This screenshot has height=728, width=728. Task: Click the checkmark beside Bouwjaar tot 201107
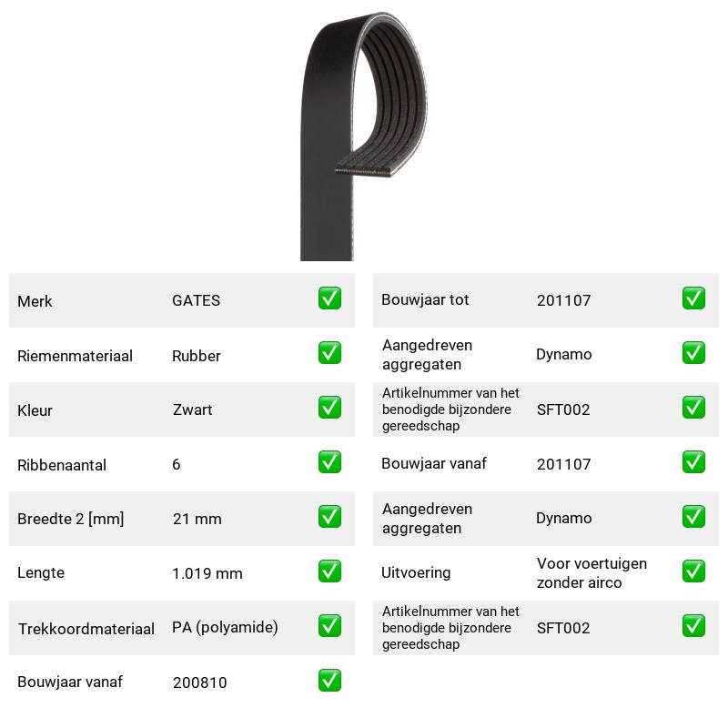click(693, 298)
